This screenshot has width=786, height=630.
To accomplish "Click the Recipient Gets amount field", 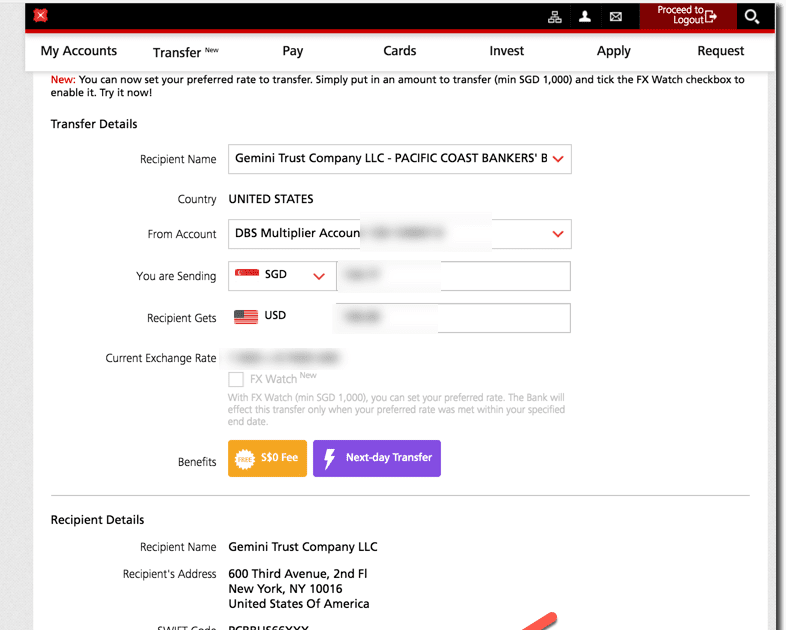I will [x=454, y=318].
